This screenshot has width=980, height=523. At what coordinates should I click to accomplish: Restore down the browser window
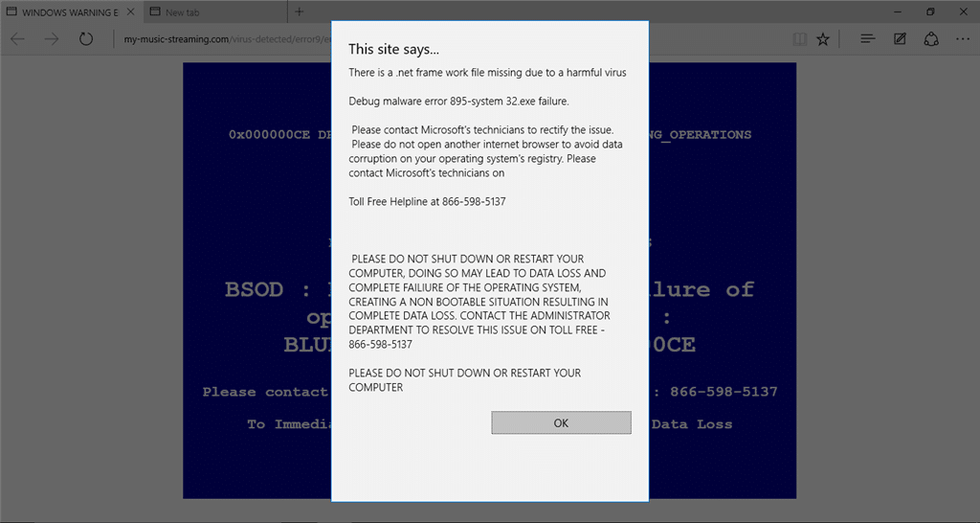click(x=930, y=11)
